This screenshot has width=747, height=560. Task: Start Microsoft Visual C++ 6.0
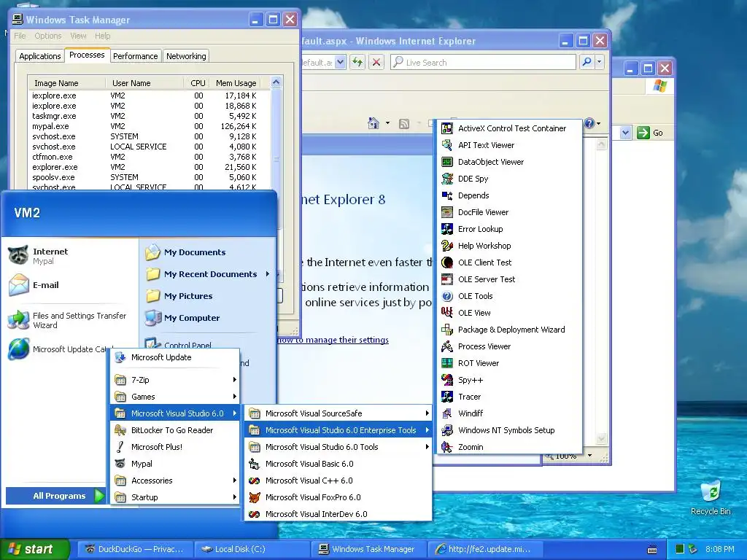338,481
